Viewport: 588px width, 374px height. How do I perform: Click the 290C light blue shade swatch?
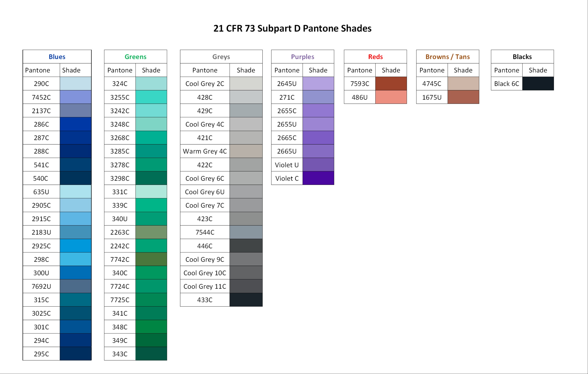pos(75,84)
